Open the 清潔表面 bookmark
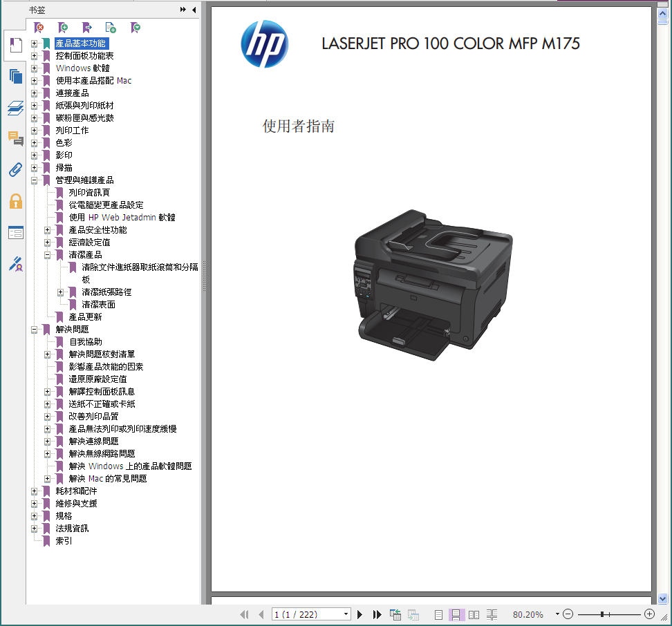The image size is (672, 626). 99,305
